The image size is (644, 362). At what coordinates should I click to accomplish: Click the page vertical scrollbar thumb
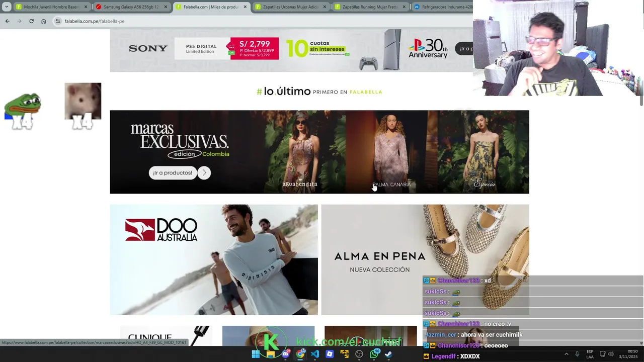point(641,68)
